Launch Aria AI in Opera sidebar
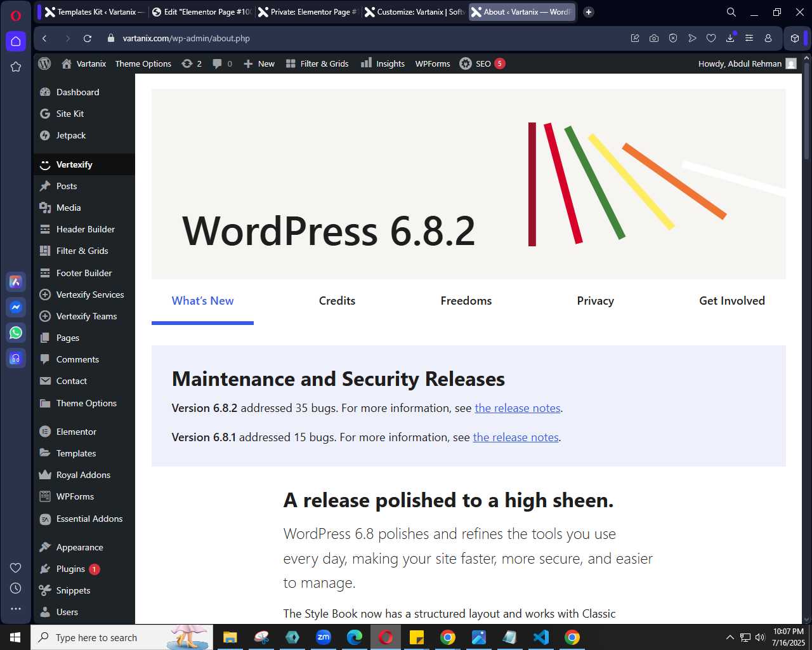The image size is (812, 650). [16, 282]
